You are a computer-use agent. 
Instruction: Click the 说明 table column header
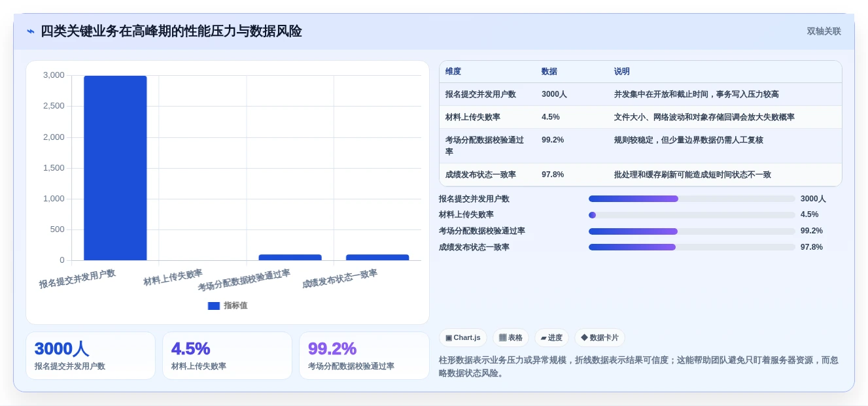point(622,72)
